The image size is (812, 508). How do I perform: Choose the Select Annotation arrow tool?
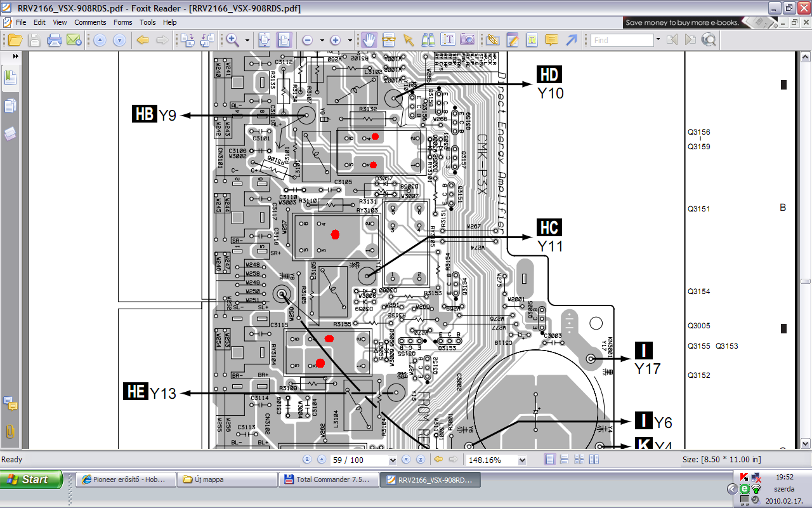[x=409, y=40]
